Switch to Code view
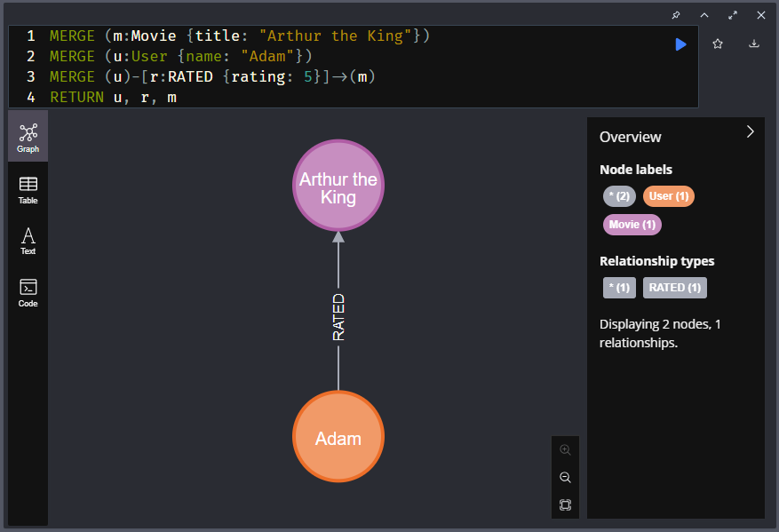This screenshot has height=532, width=779. click(28, 293)
